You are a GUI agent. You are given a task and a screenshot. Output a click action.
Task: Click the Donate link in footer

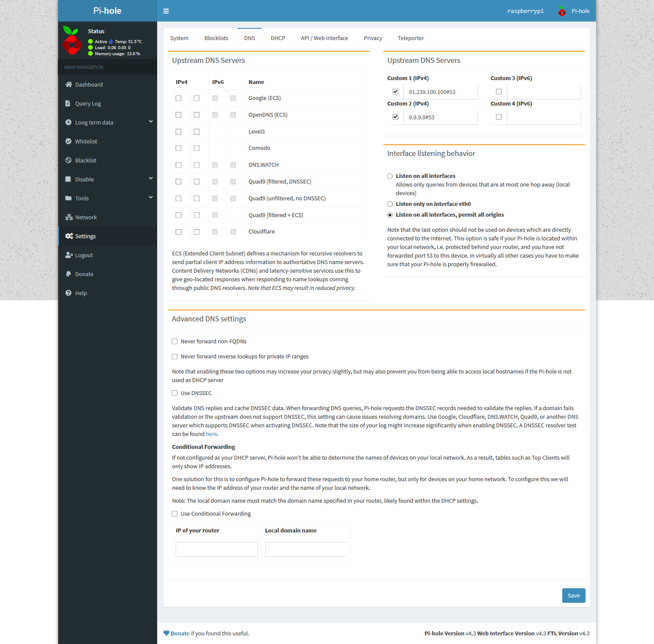[180, 633]
